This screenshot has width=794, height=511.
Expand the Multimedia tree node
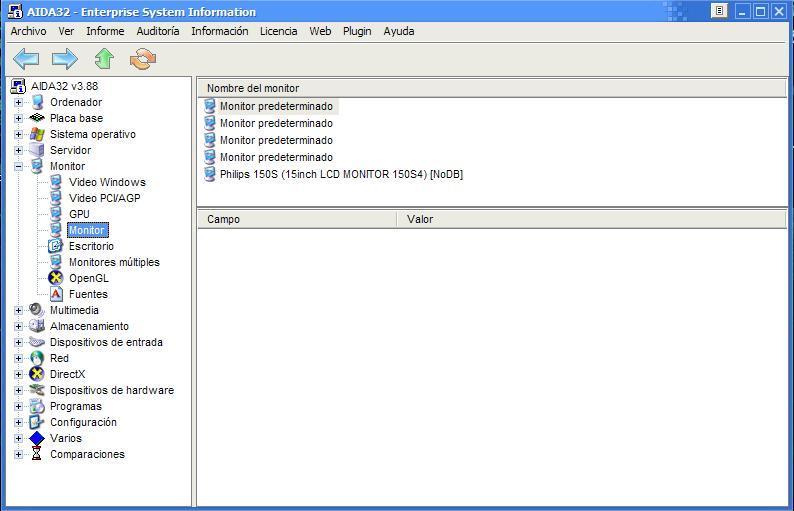[x=18, y=310]
